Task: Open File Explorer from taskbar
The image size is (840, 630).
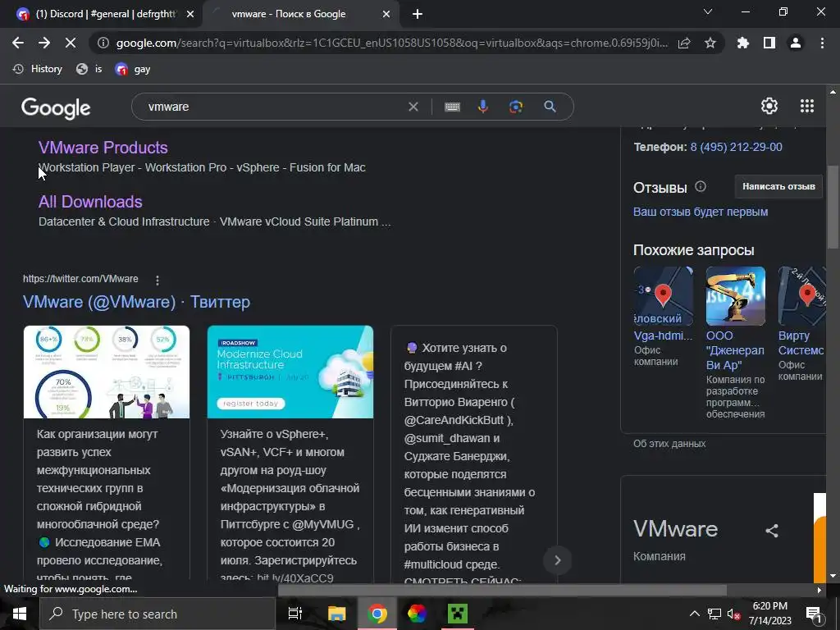Action: pos(336,614)
